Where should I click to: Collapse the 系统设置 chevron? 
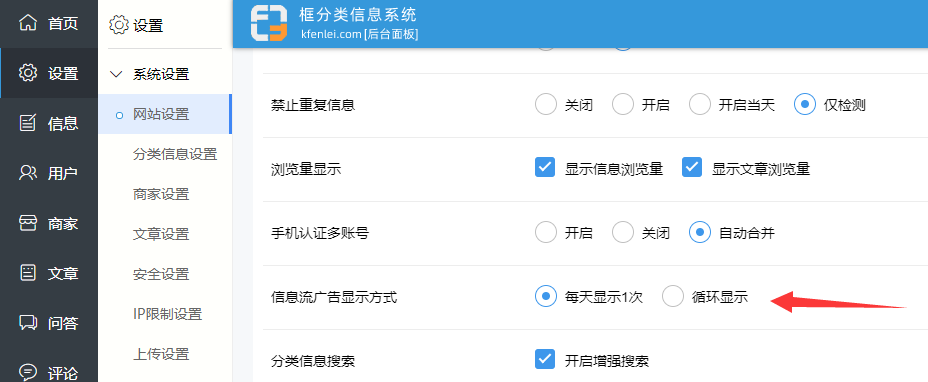[x=115, y=75]
